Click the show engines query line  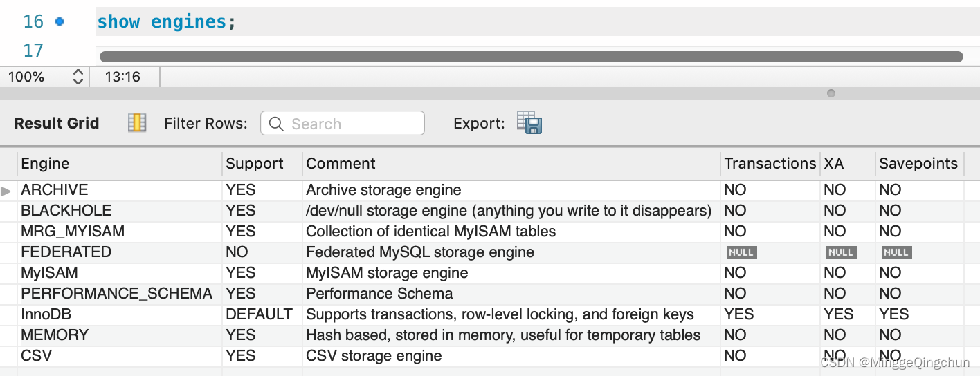[166, 21]
